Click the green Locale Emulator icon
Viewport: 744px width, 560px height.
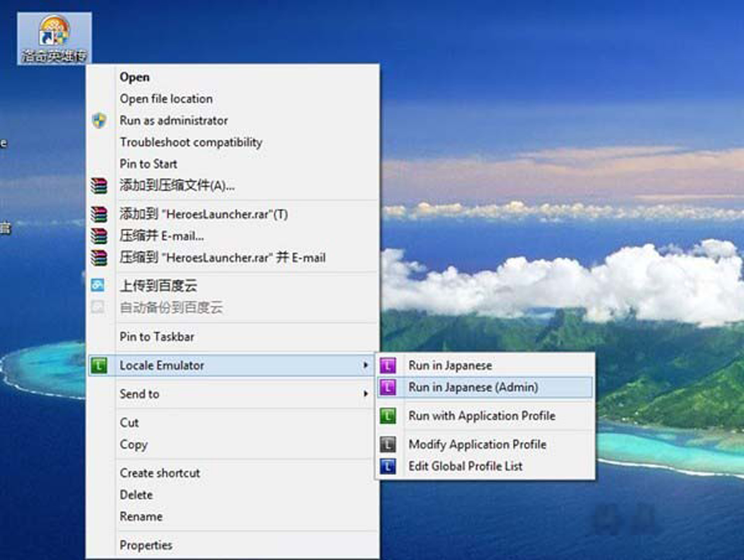pos(99,365)
